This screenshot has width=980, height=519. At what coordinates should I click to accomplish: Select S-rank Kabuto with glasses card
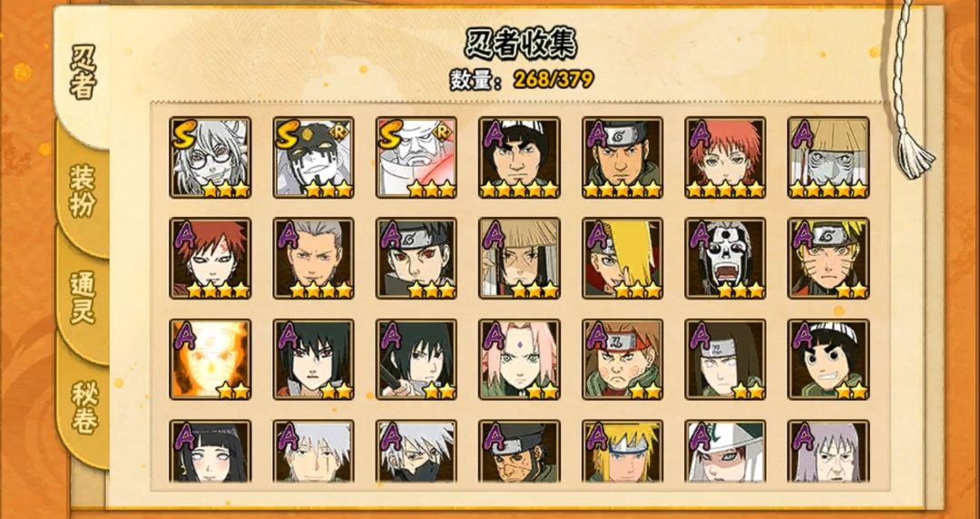coord(210,158)
